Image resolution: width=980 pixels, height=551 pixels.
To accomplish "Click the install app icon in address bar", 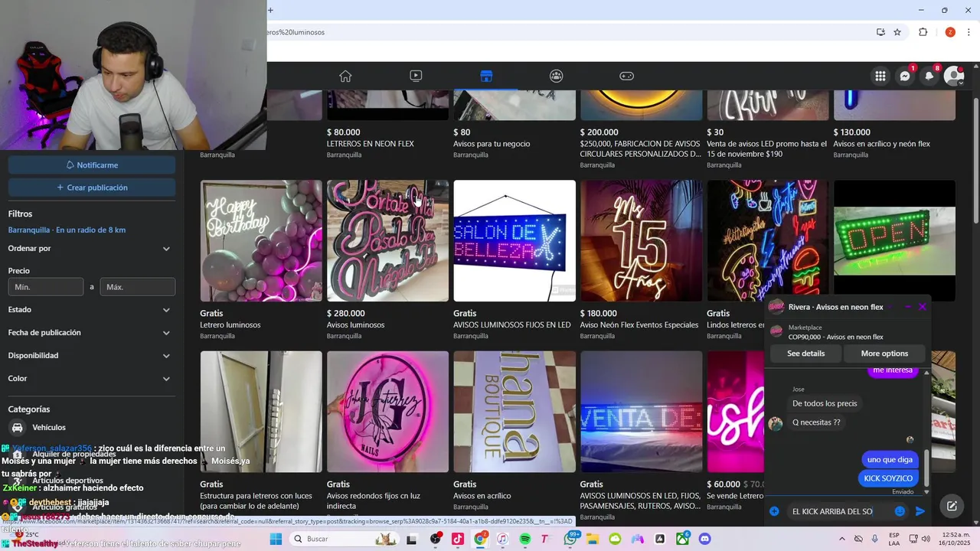I will click(x=880, y=32).
